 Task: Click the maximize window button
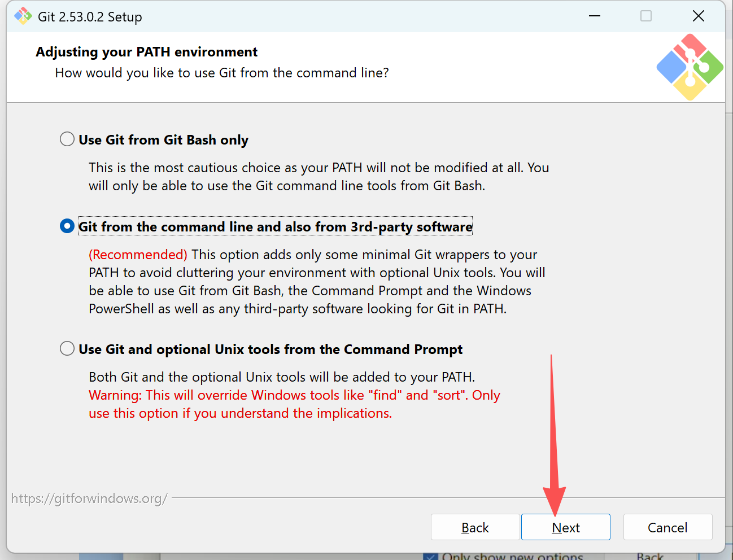point(646,16)
